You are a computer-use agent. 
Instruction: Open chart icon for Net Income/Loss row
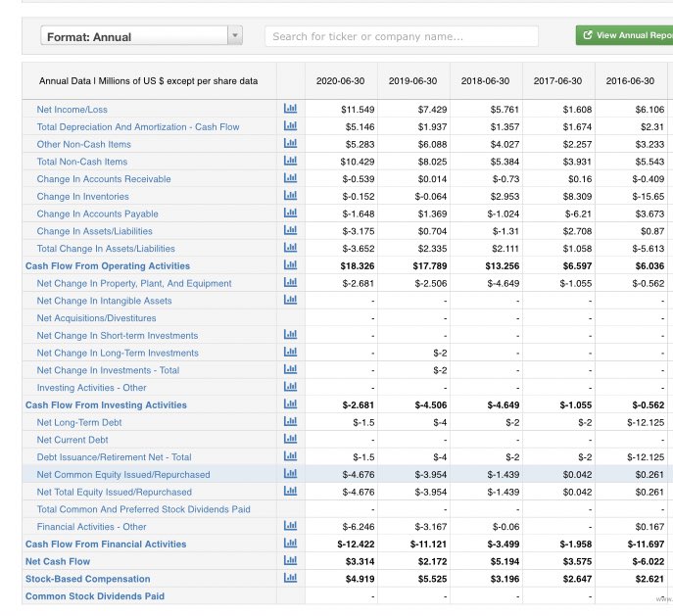coord(290,109)
